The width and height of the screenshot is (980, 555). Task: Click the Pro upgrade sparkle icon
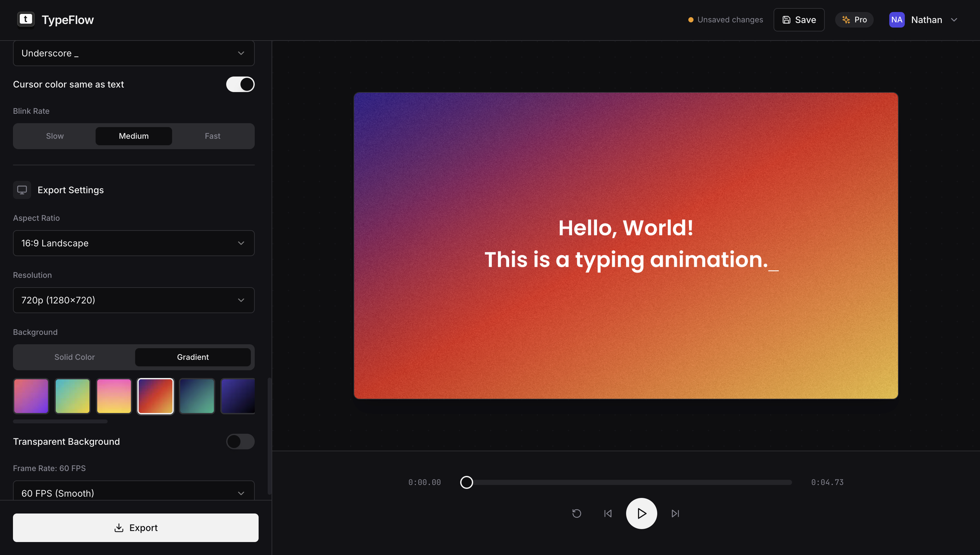click(x=846, y=19)
